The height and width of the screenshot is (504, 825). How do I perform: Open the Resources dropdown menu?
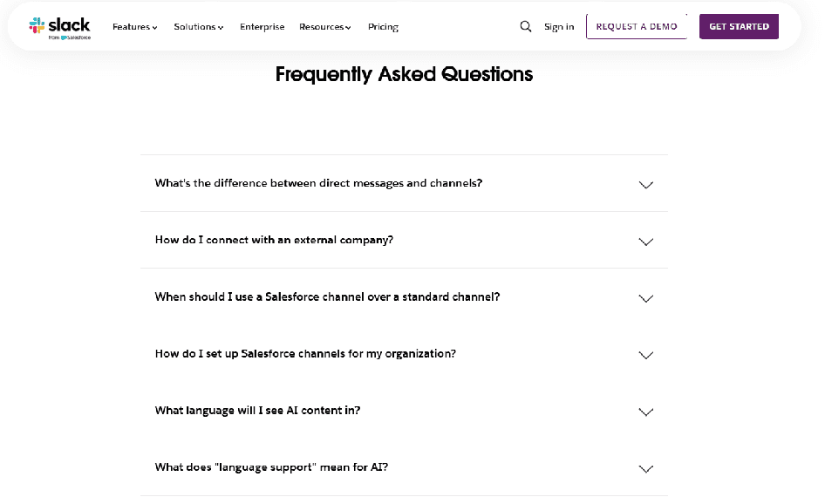pyautogui.click(x=324, y=27)
